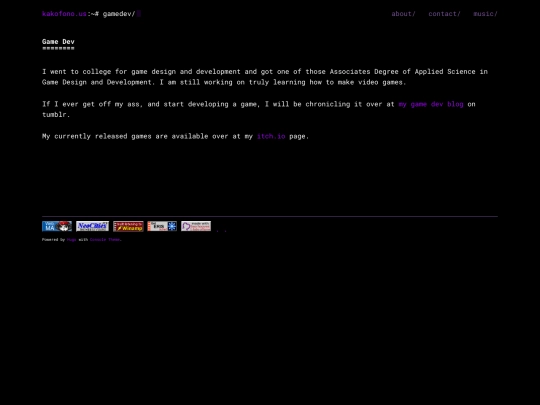Click the badge with blue snowflake icon
540x405 pixels.
[162, 226]
